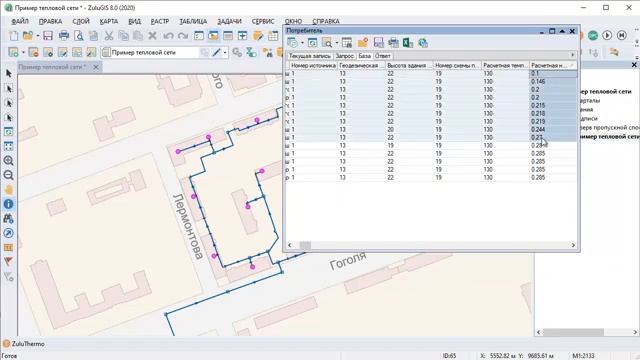Roll up the Потребитель window with the triangle button

pyautogui.click(x=562, y=31)
